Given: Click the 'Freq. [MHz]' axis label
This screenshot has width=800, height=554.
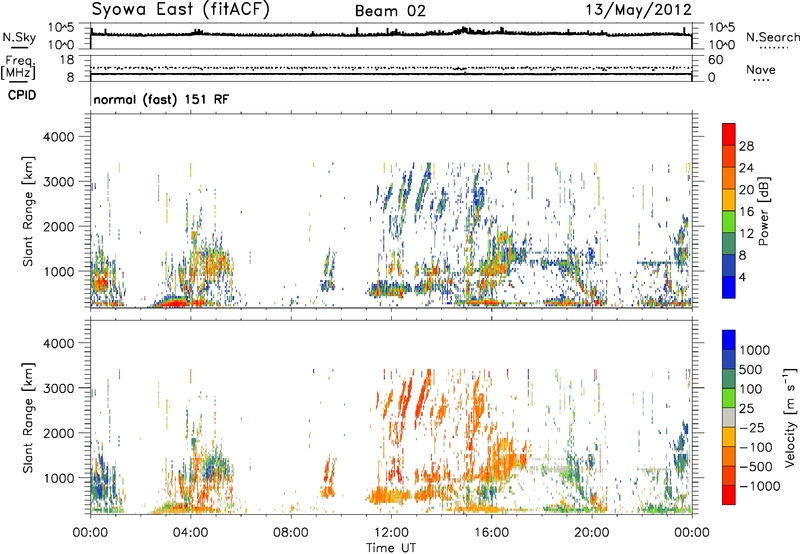Looking at the screenshot, I should click(18, 68).
